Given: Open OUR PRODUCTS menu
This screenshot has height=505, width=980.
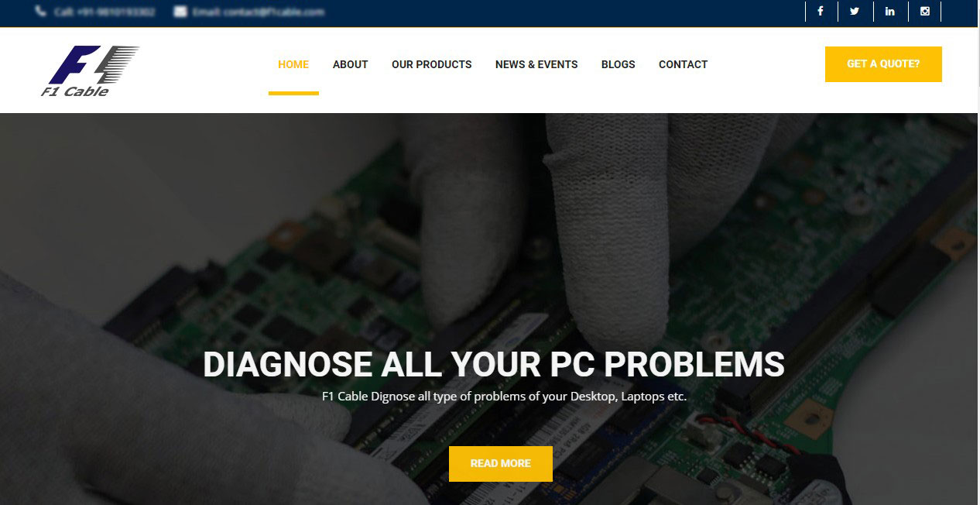Looking at the screenshot, I should coord(431,64).
